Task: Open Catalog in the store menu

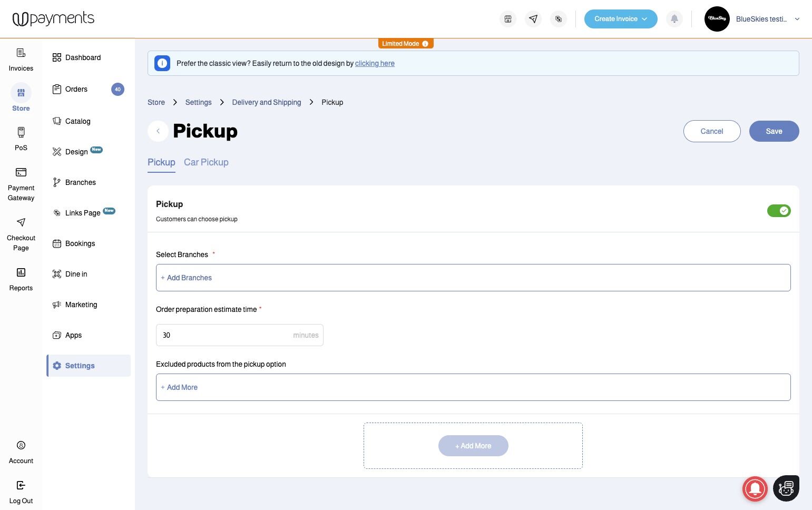Action: (x=77, y=121)
